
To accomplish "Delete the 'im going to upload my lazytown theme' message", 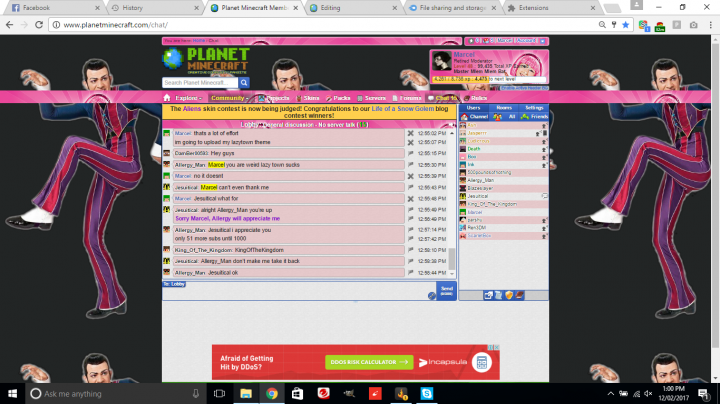I will (x=411, y=142).
